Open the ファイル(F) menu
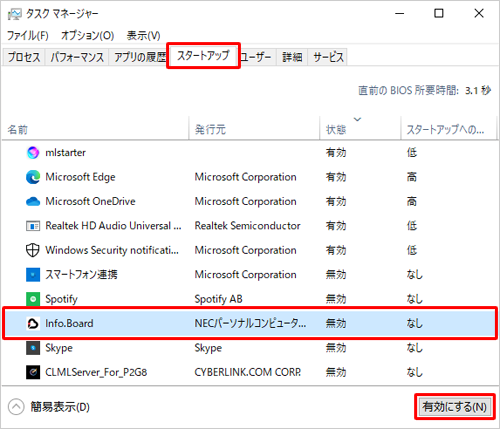Viewport: 500px width, 429px height. (x=28, y=35)
